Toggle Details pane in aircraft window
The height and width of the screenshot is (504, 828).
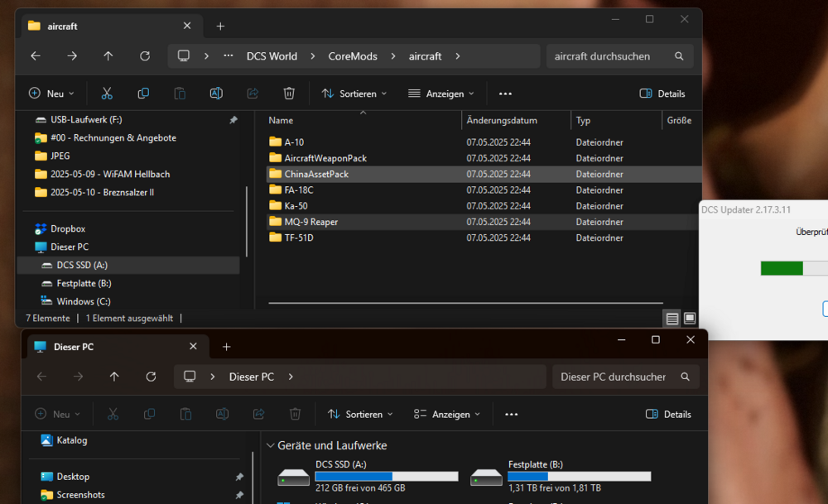pos(662,94)
